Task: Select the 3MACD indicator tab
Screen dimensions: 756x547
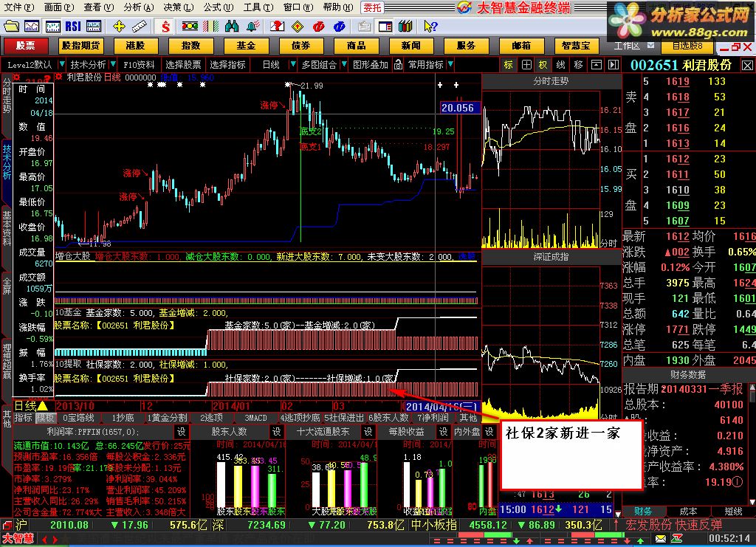Action: pos(255,418)
